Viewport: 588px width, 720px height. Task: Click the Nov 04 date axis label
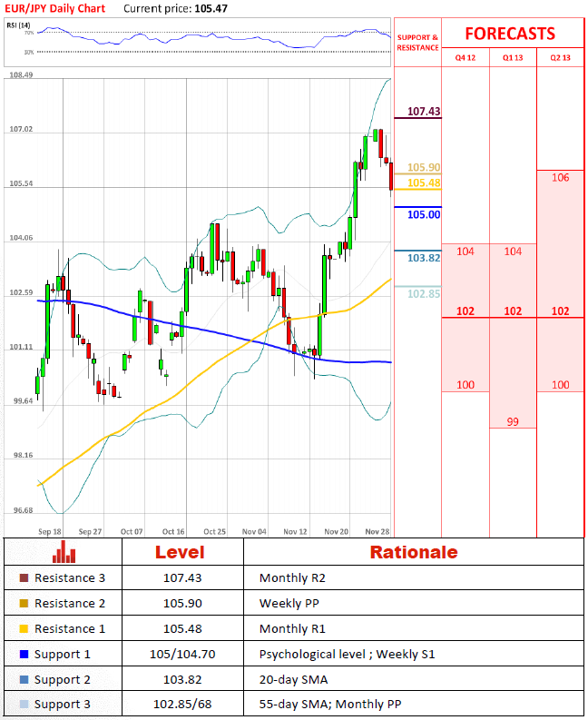[254, 531]
